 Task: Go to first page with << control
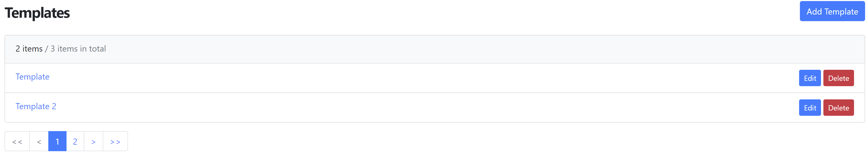point(17,141)
